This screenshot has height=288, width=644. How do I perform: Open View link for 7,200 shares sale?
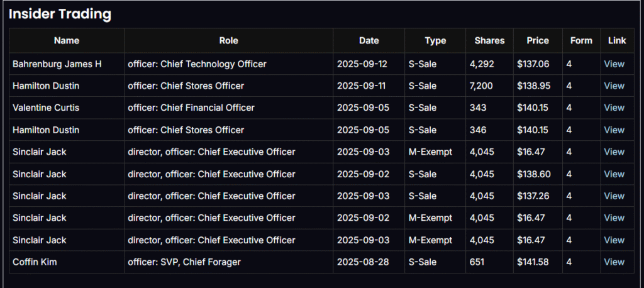[x=614, y=86]
